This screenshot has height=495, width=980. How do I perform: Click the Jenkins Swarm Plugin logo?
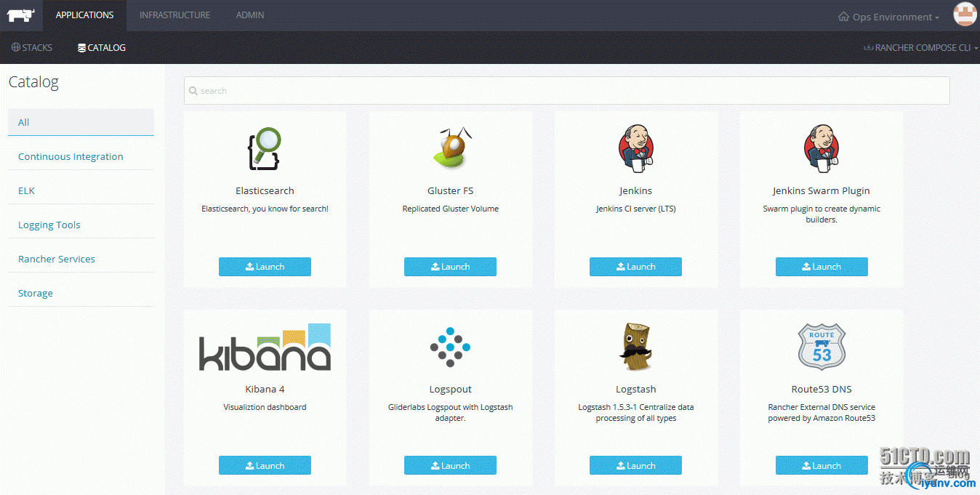[821, 149]
